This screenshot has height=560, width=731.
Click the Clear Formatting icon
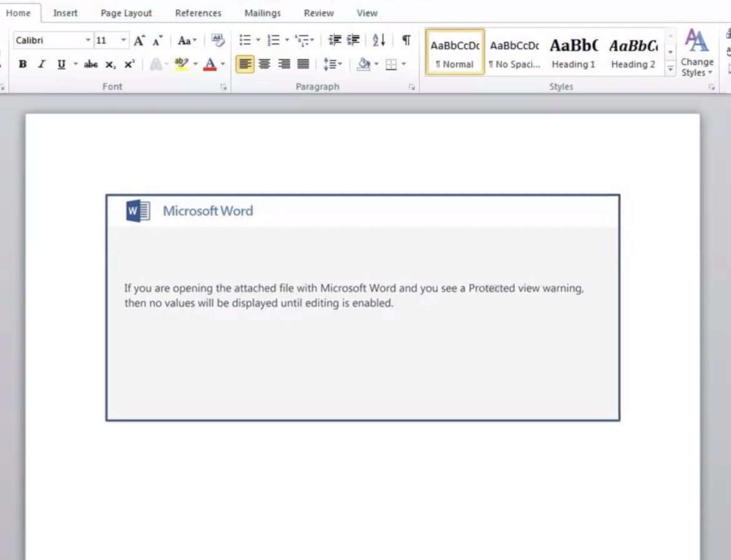pyautogui.click(x=217, y=41)
